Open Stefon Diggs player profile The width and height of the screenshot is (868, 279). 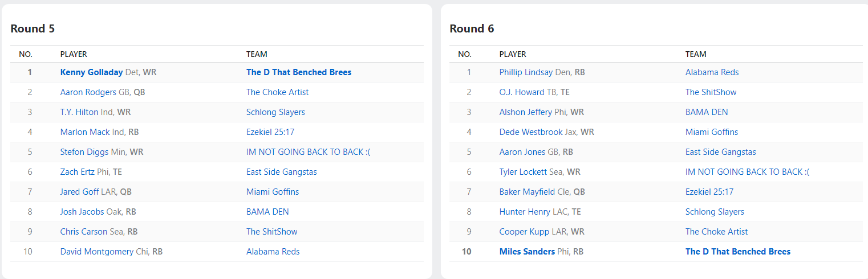tap(85, 152)
